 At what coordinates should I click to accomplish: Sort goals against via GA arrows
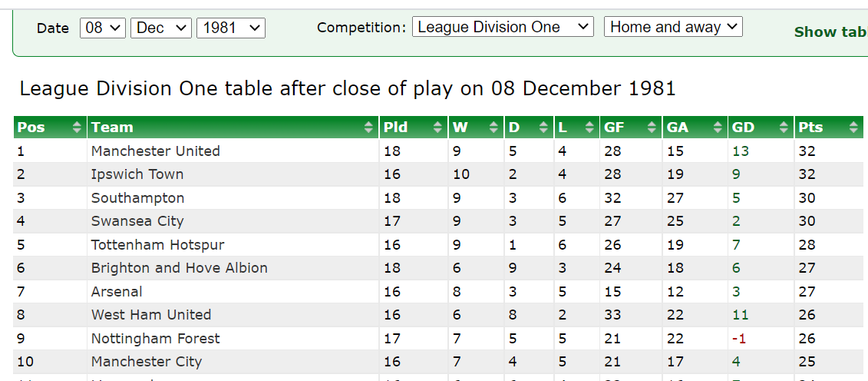[x=718, y=128]
